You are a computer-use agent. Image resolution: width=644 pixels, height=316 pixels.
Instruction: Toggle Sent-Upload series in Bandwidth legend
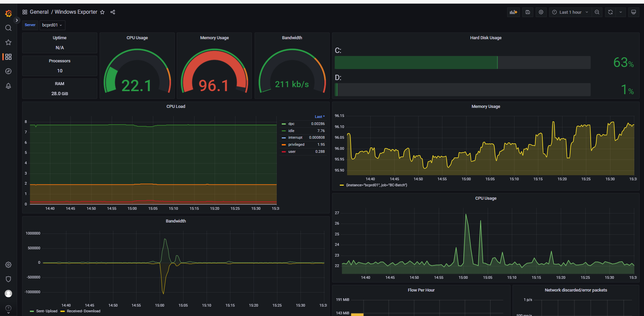47,311
